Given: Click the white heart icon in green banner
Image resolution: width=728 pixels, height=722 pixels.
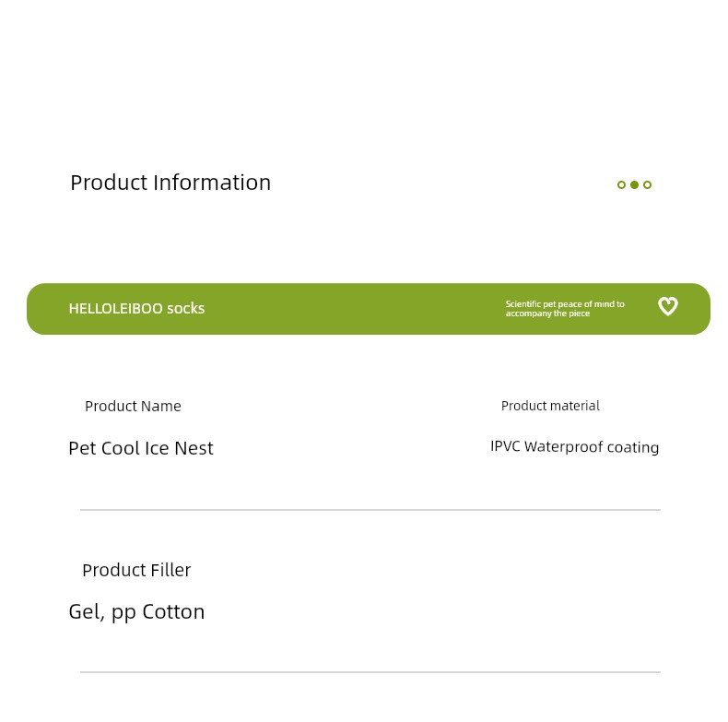Looking at the screenshot, I should (668, 306).
